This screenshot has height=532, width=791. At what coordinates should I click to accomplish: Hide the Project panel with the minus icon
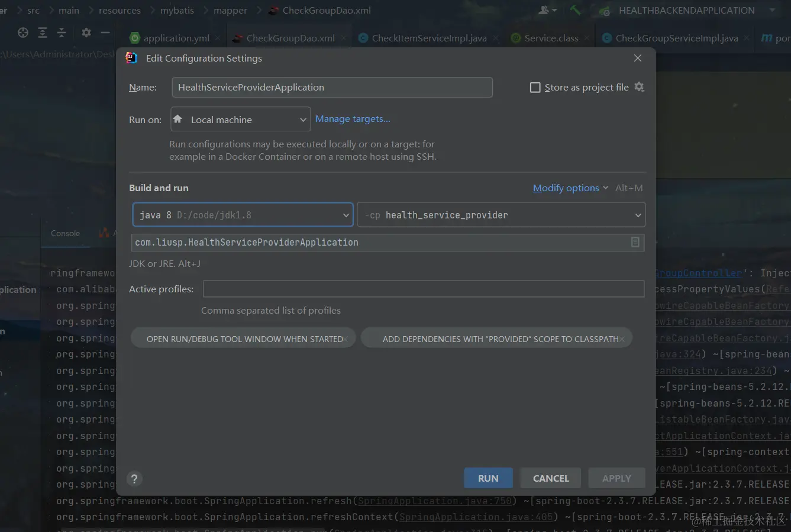click(x=105, y=33)
